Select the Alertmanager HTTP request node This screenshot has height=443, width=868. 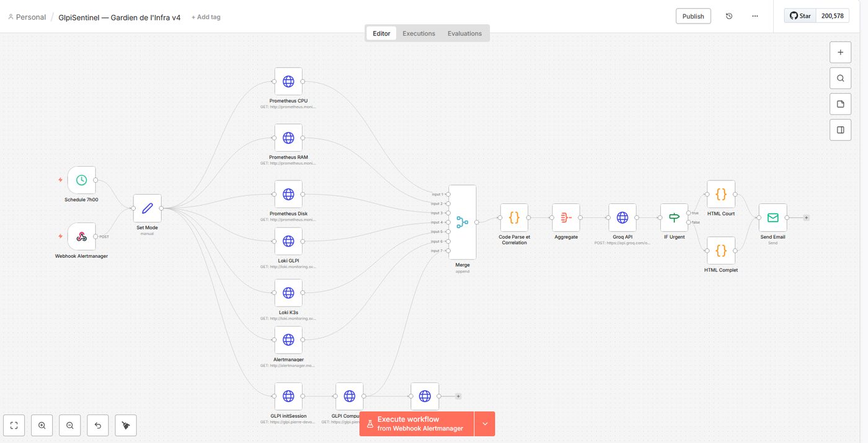click(x=288, y=340)
